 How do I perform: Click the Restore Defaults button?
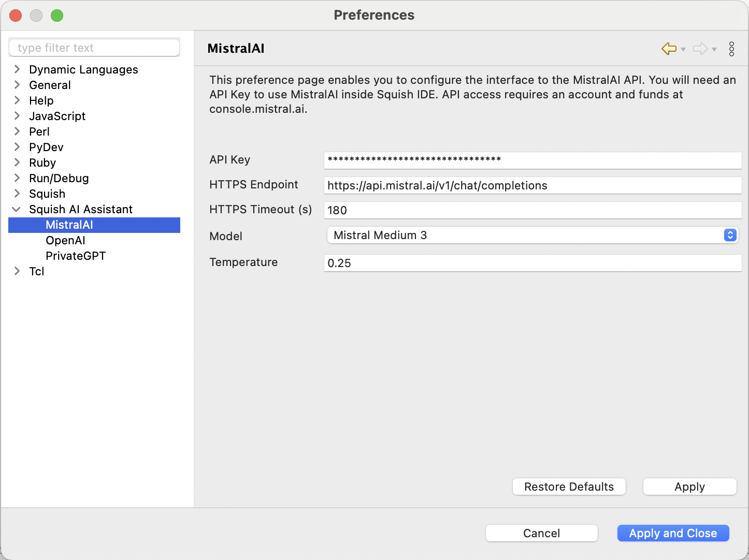[569, 487]
